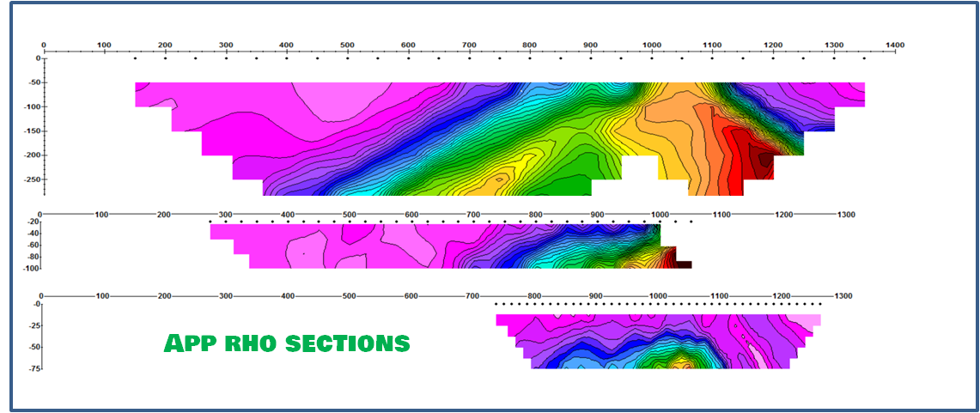This screenshot has width=980, height=413.
Task: Click the green APP RHO SECTIONS title
Action: point(286,343)
